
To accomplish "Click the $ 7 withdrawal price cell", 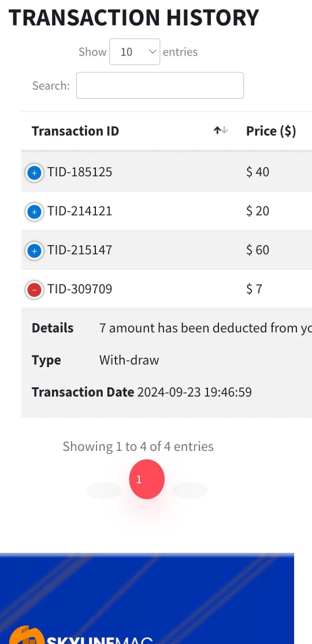I will pos(254,289).
